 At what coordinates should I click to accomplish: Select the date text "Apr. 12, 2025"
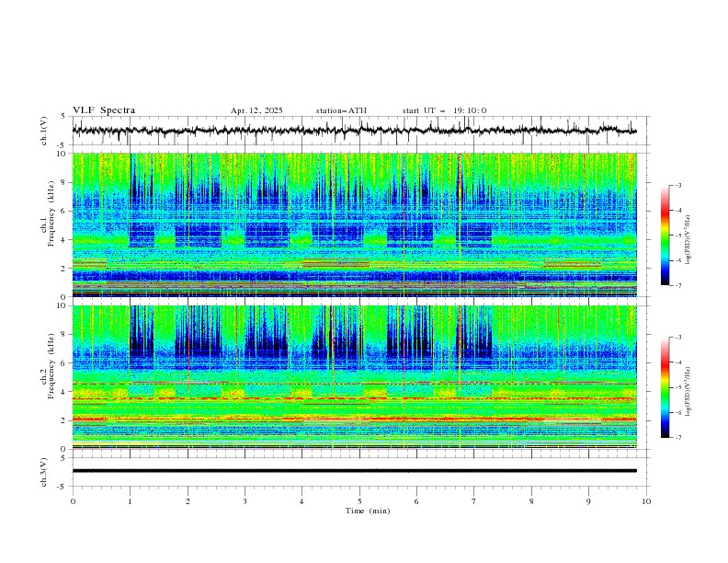click(x=256, y=110)
